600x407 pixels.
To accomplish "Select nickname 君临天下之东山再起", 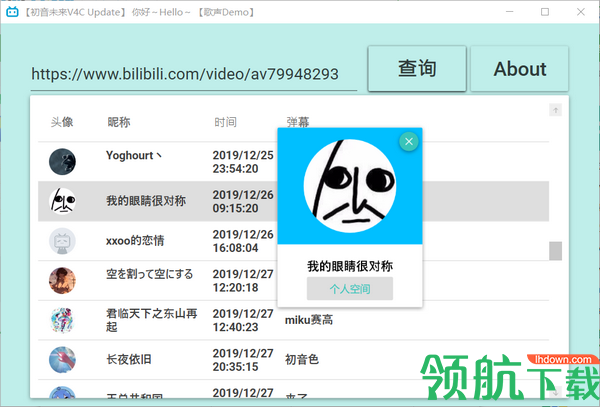I will pos(152,320).
